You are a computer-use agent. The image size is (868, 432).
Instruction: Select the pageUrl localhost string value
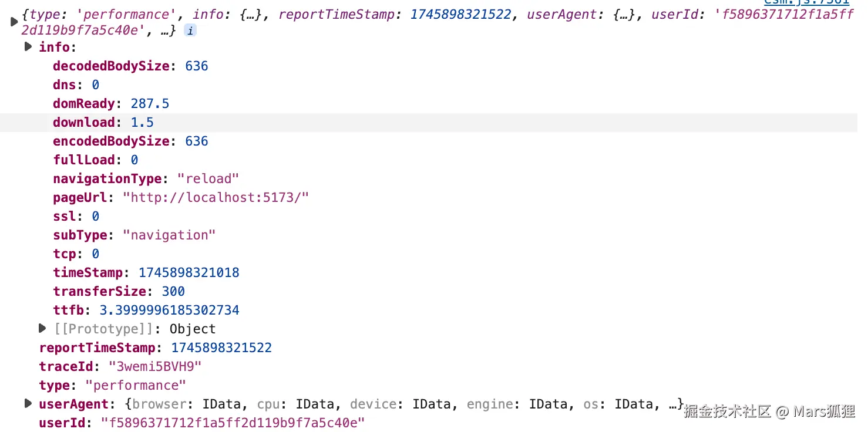click(x=216, y=197)
